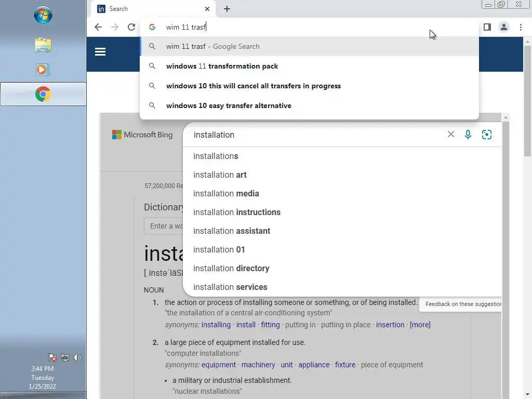Open the Windows Start orb

tap(43, 15)
